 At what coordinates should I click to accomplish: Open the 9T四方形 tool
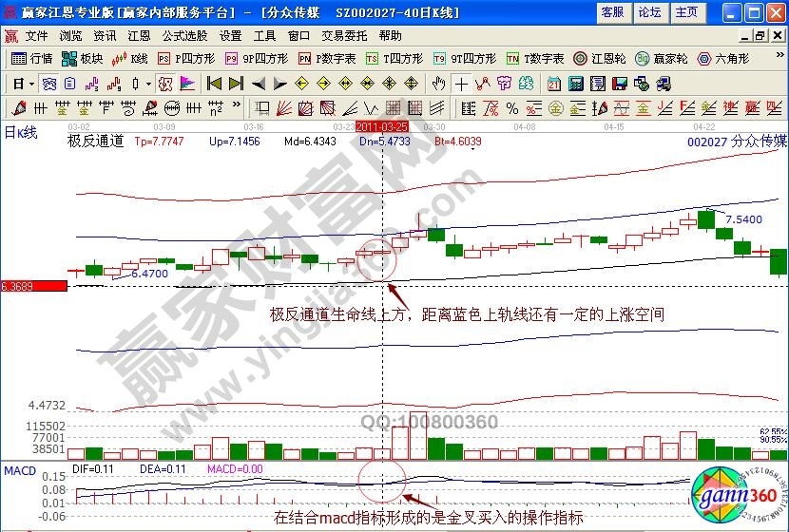(x=465, y=59)
